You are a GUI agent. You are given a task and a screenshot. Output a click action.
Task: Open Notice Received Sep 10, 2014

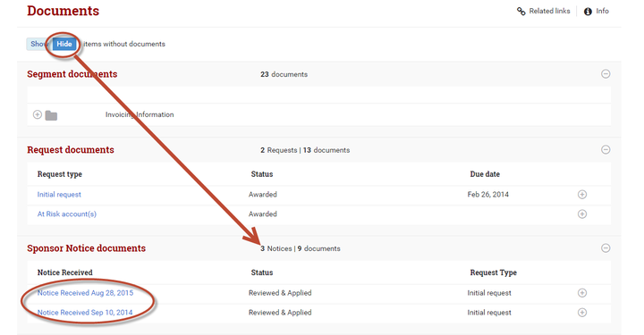(x=85, y=313)
